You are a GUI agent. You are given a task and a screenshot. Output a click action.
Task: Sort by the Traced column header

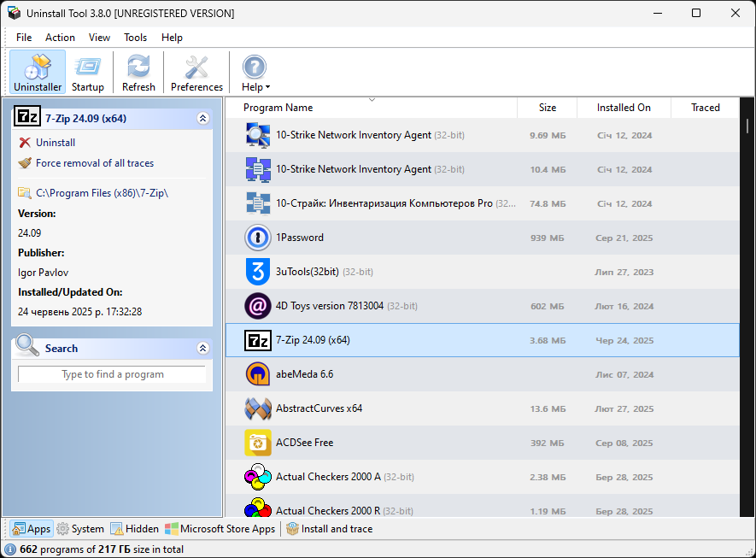706,108
